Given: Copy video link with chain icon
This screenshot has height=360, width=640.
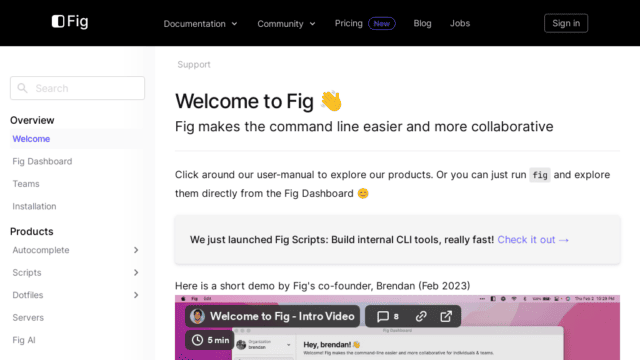Looking at the screenshot, I should (421, 316).
